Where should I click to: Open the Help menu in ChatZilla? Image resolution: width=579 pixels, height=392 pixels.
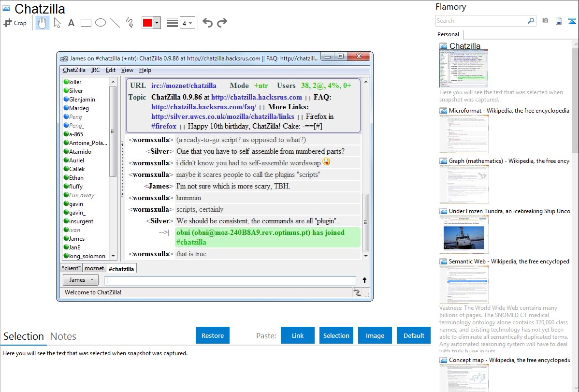tap(145, 70)
